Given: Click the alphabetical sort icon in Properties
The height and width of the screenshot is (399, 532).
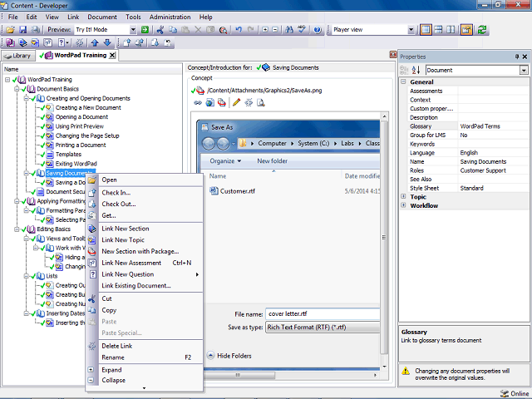Looking at the screenshot, I should click(416, 70).
